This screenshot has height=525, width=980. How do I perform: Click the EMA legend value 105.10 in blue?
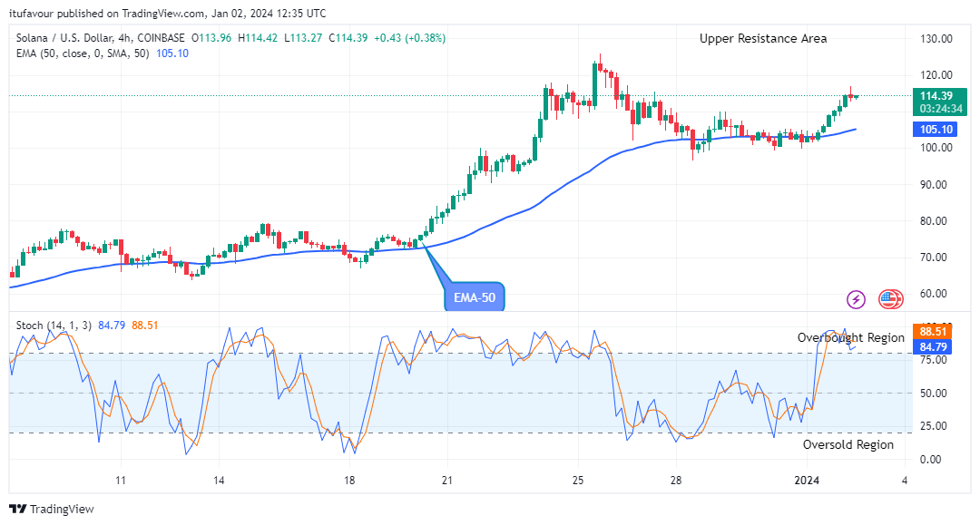tap(172, 53)
